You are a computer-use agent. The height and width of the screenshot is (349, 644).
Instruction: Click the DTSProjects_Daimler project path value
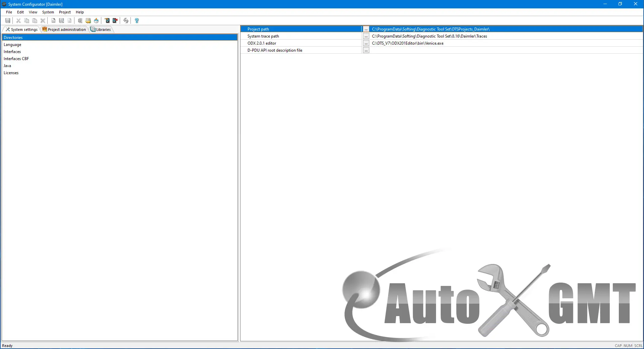tap(431, 29)
